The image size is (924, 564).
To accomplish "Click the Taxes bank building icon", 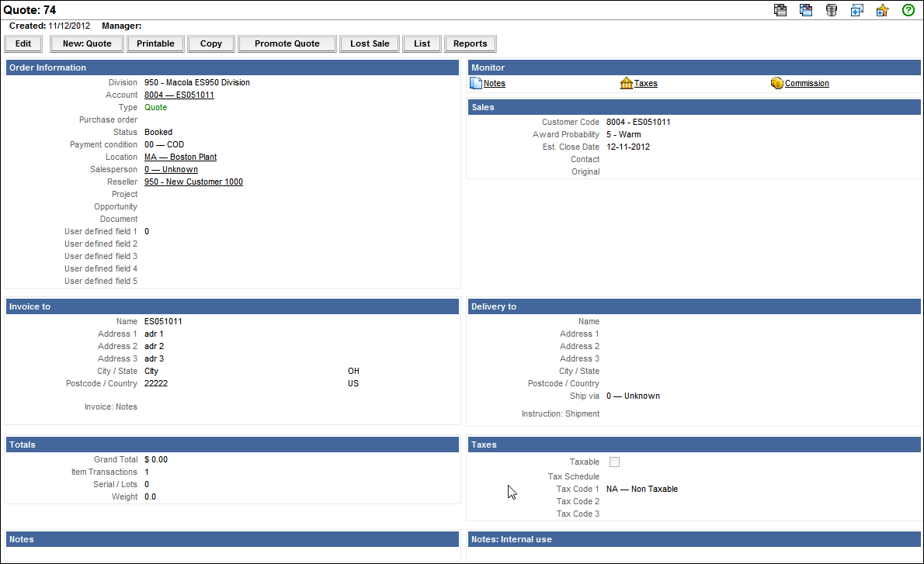I will coord(627,83).
